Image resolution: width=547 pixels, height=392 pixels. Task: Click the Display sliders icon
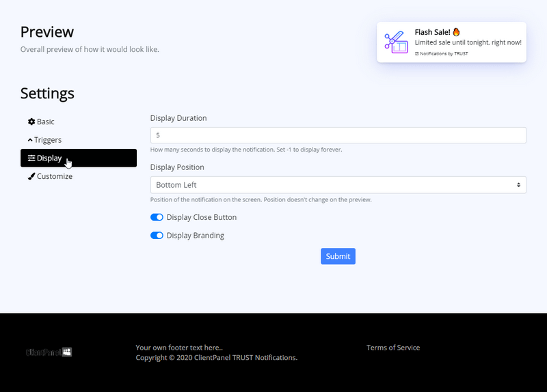point(31,158)
